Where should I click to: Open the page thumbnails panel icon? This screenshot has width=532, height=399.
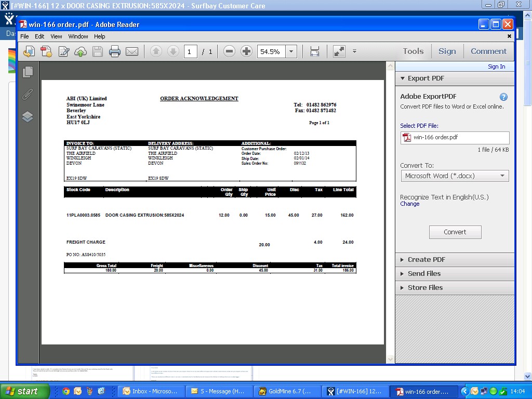[x=28, y=72]
